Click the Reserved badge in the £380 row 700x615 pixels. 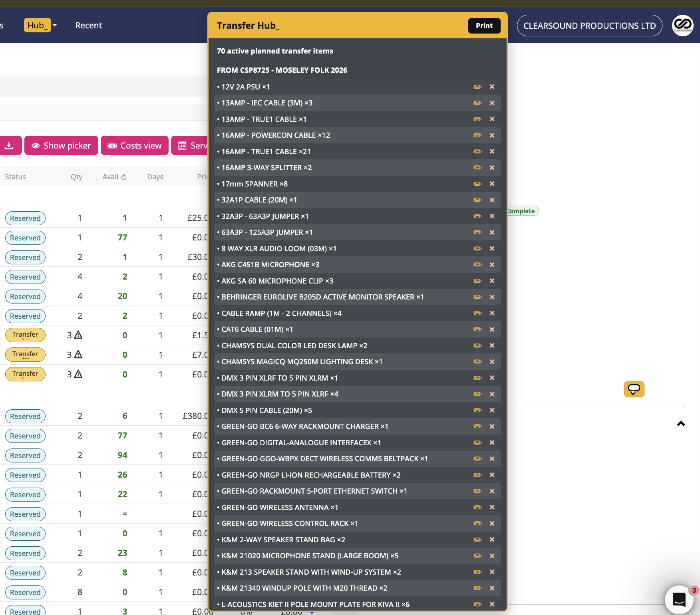tap(25, 416)
